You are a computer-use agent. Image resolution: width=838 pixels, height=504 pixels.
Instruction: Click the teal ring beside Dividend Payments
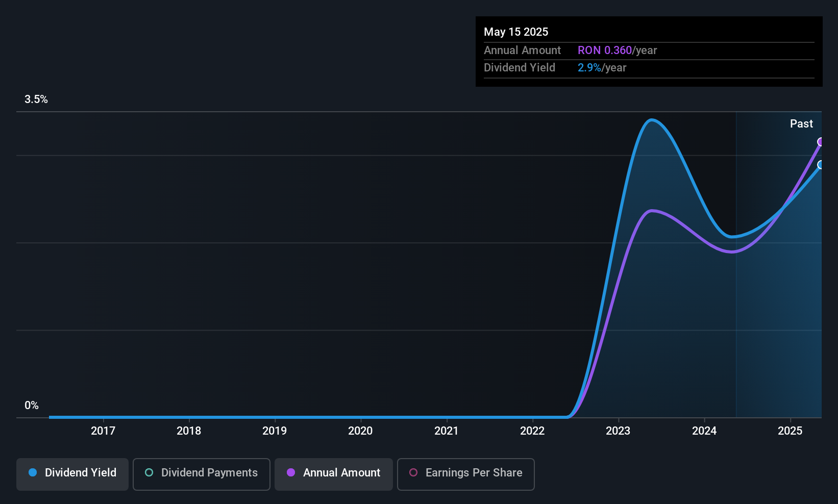point(149,472)
